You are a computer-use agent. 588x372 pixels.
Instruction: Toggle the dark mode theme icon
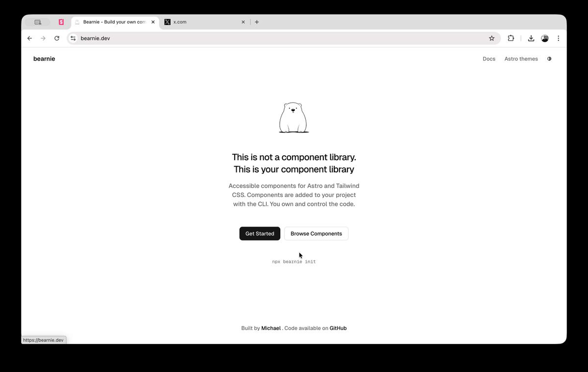point(549,59)
